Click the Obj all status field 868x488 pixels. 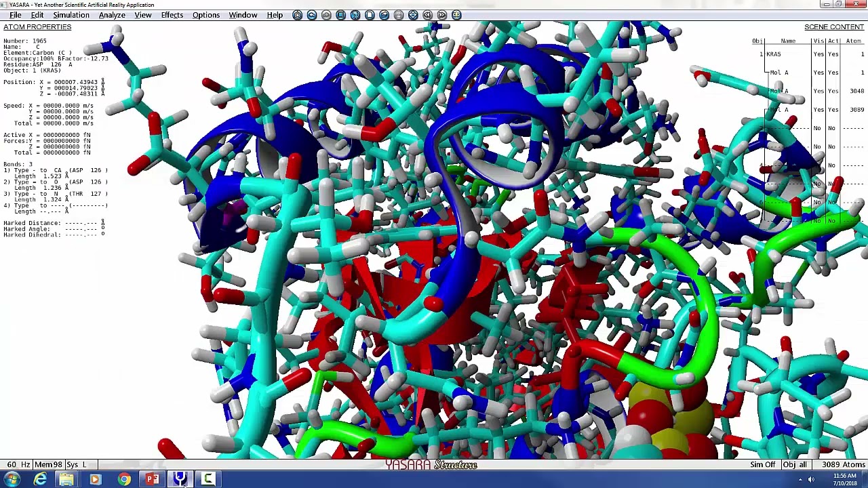click(x=794, y=465)
